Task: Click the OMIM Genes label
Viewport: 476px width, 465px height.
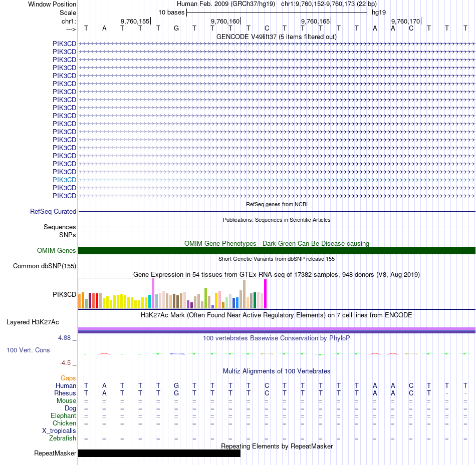Action: [57, 251]
